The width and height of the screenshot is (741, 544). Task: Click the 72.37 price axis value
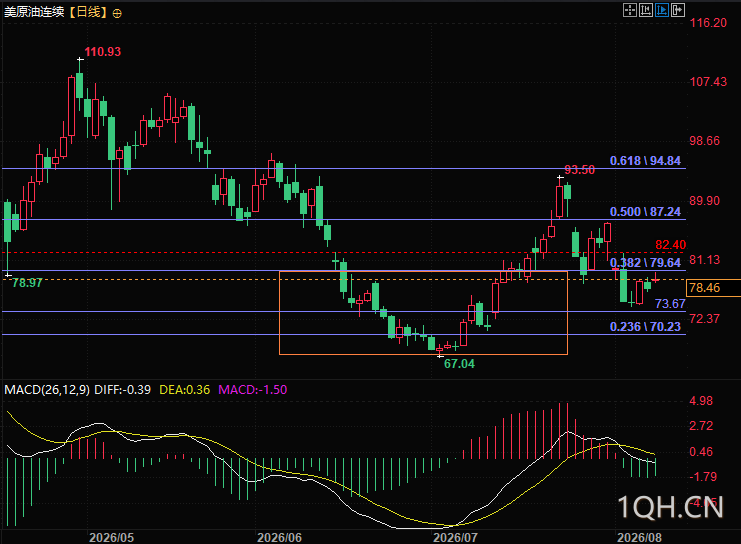coord(705,319)
